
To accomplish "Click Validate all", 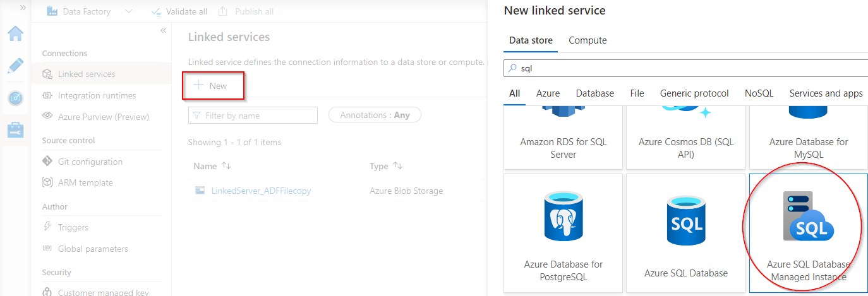I will pyautogui.click(x=179, y=11).
